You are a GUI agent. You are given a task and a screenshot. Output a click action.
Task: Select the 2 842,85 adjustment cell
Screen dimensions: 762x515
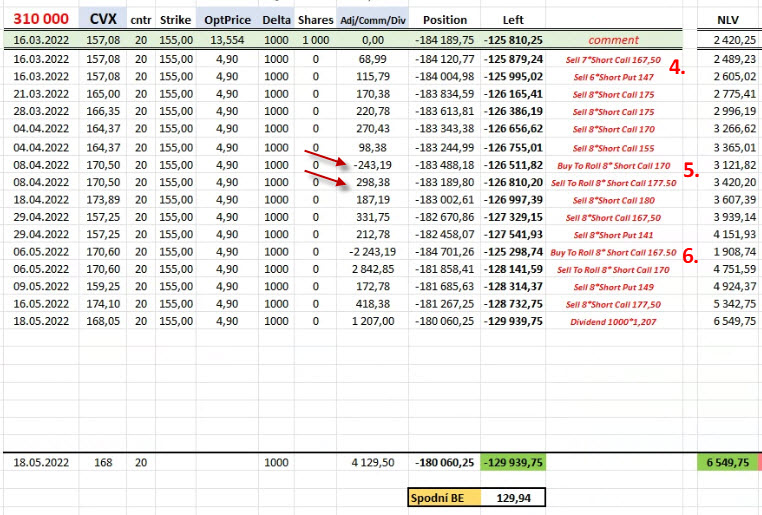[x=373, y=270]
